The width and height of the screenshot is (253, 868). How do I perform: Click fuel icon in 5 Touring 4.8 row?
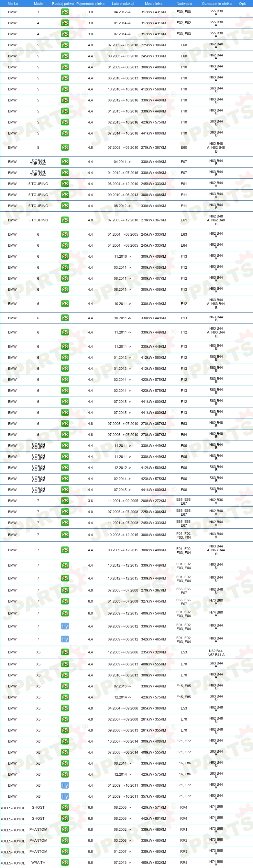65,220
